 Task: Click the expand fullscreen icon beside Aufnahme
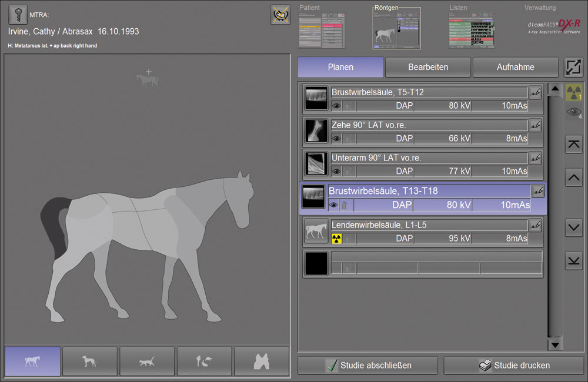tap(573, 67)
